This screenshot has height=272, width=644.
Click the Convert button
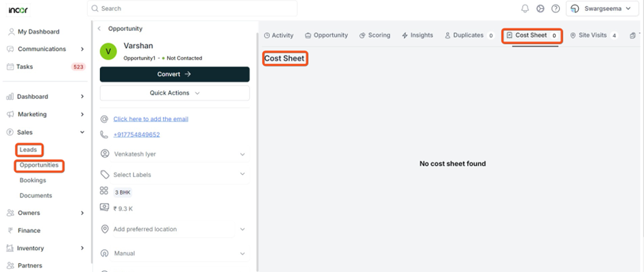click(x=175, y=75)
